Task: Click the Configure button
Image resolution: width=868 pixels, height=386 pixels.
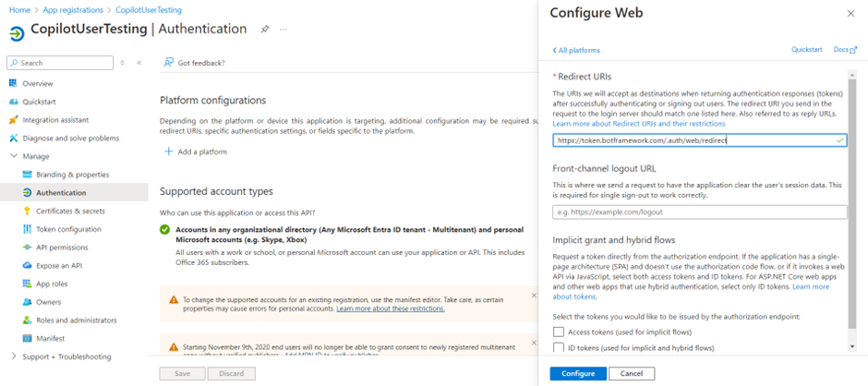Action: [x=578, y=373]
